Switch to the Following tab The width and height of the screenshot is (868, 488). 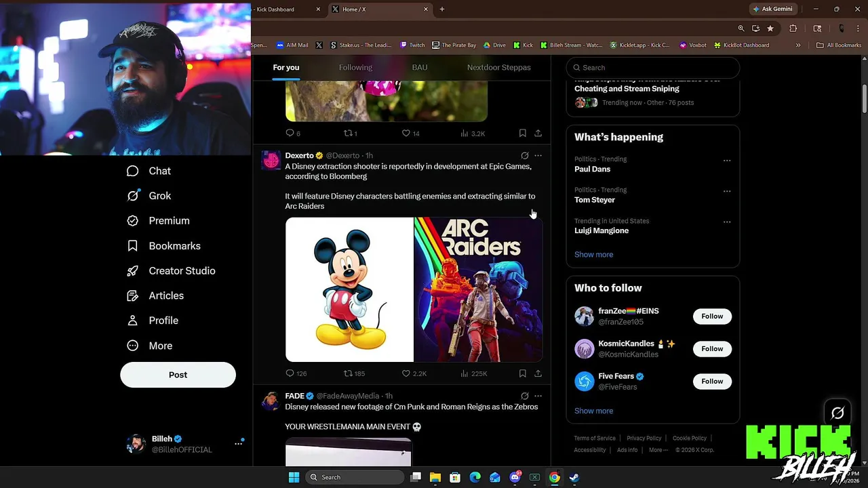pyautogui.click(x=355, y=67)
